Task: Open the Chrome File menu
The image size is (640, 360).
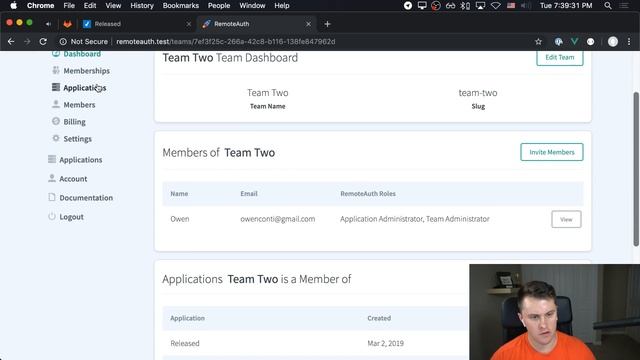Action: 69,6
